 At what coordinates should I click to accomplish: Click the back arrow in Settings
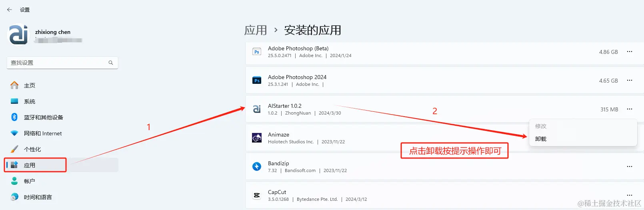[10, 10]
